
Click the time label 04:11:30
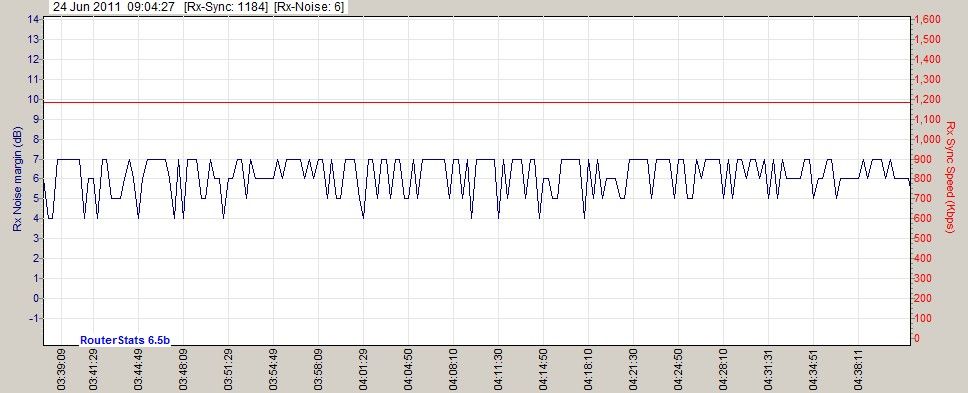(x=499, y=370)
